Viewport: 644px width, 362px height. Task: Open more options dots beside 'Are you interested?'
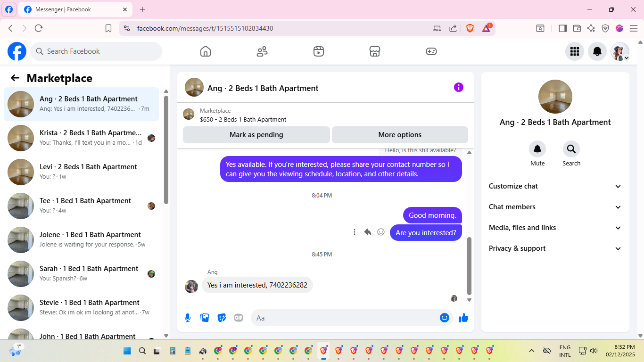pos(355,232)
